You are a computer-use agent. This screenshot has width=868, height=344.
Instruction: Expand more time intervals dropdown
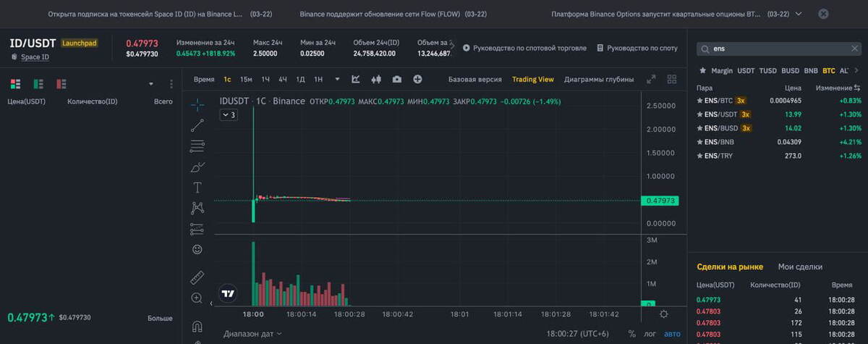coord(338,79)
